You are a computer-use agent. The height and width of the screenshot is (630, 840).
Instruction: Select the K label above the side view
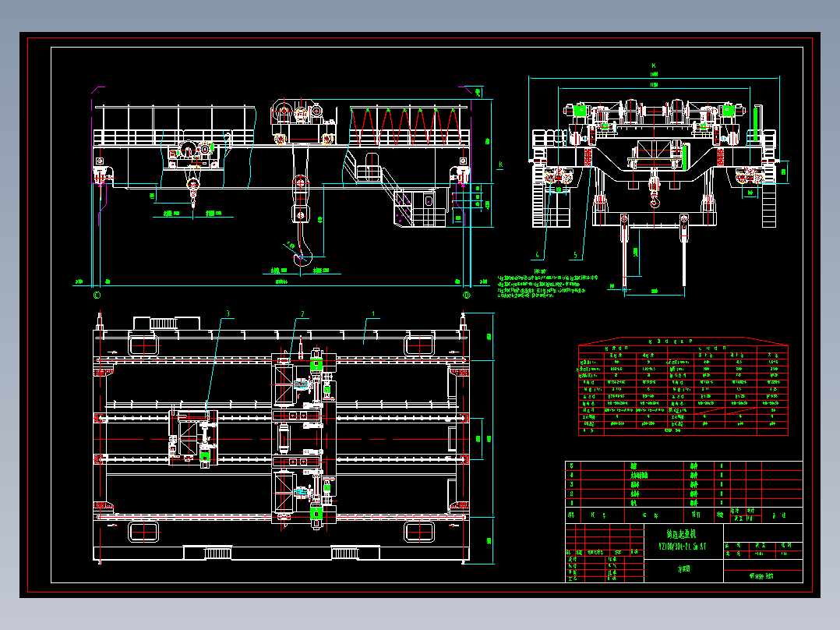(654, 66)
